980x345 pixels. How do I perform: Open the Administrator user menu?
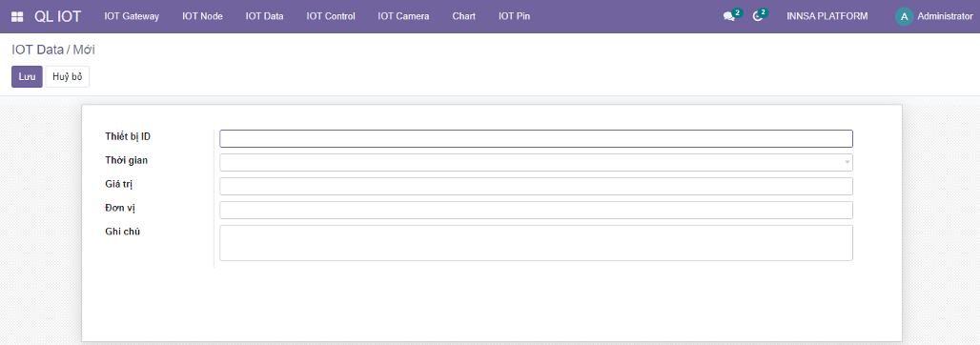click(933, 17)
